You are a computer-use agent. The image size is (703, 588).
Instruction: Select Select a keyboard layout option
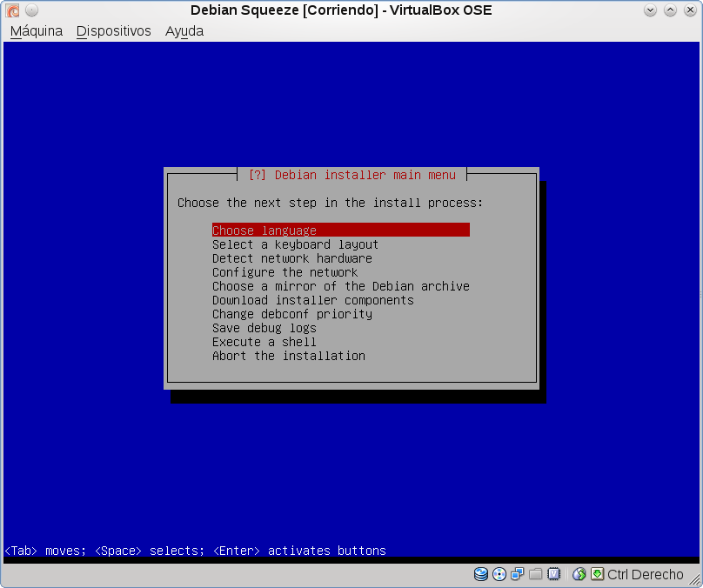point(296,244)
